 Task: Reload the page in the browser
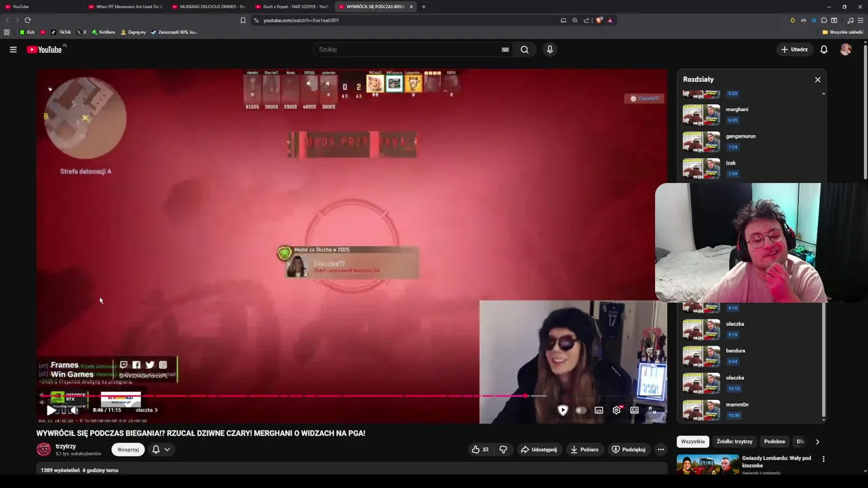[x=28, y=20]
